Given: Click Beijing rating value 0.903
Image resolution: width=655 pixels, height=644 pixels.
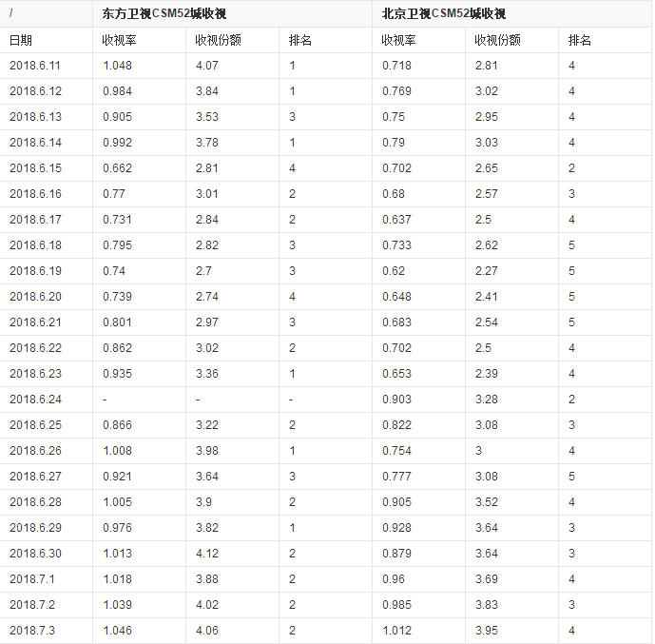Looking at the screenshot, I should (396, 400).
